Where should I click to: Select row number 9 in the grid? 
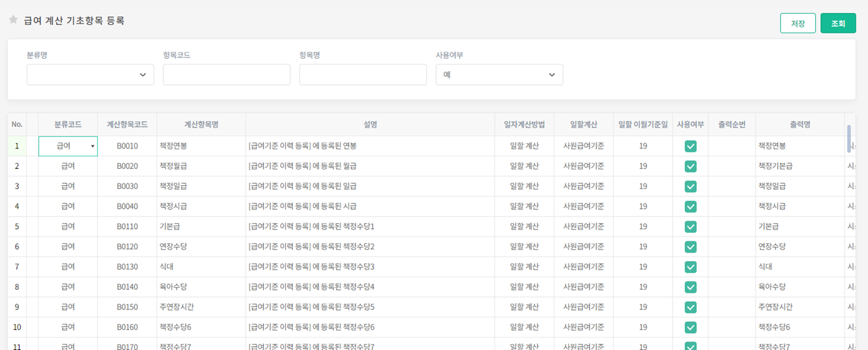17,307
